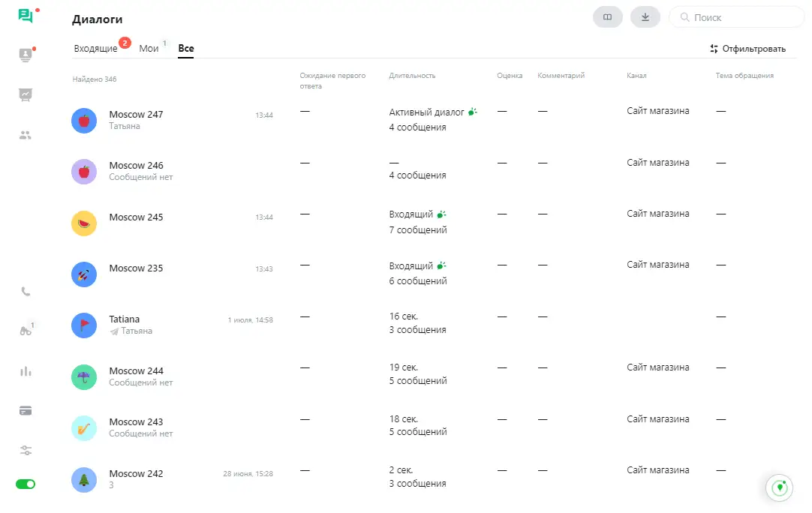Click the binoculars icon with badge
Screen dimensions: 812x513
[x=26, y=331]
